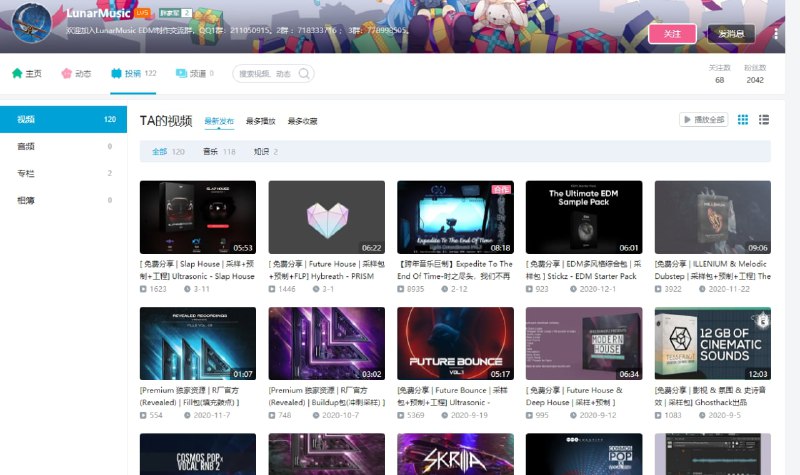Sort videos by 最多播放
The image size is (800, 475).
[x=261, y=121]
